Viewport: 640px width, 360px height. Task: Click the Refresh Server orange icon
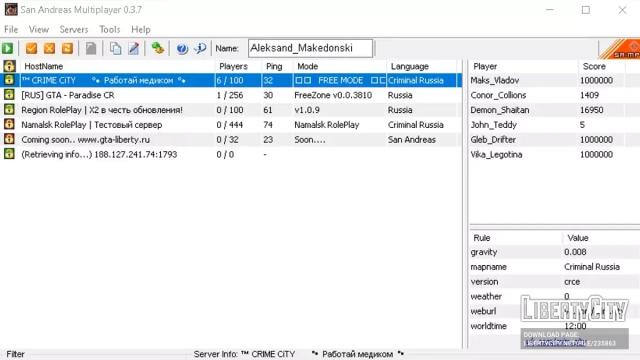tap(67, 48)
